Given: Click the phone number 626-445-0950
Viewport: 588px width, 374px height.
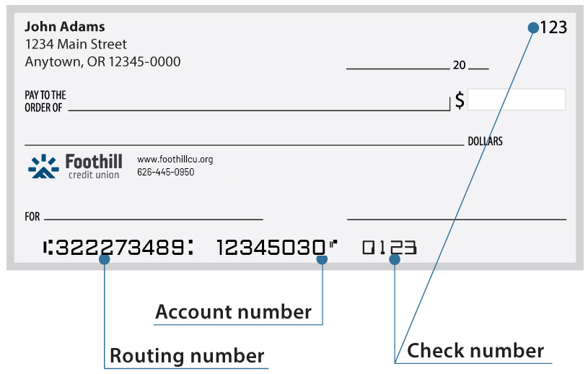Looking at the screenshot, I should (x=166, y=172).
